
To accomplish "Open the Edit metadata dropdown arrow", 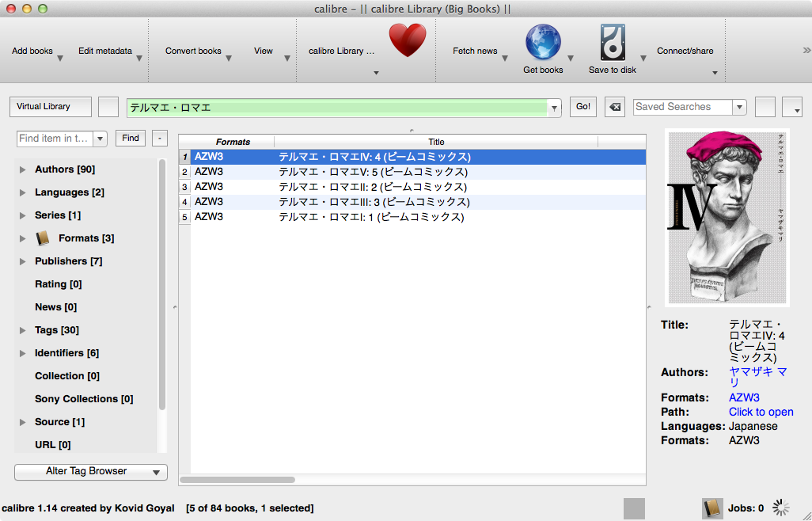I will pos(139,59).
